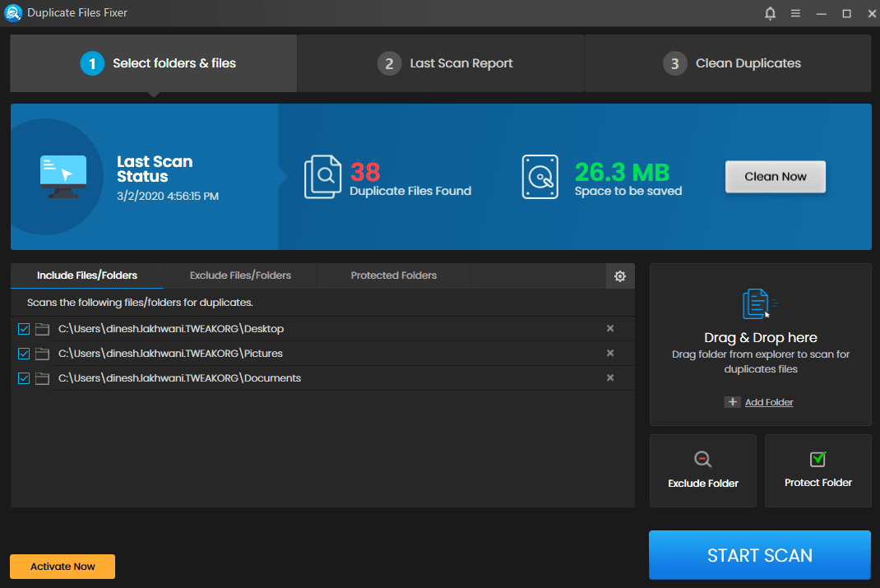The height and width of the screenshot is (588, 880).
Task: Click the Drag & Drop document icon
Action: (759, 303)
